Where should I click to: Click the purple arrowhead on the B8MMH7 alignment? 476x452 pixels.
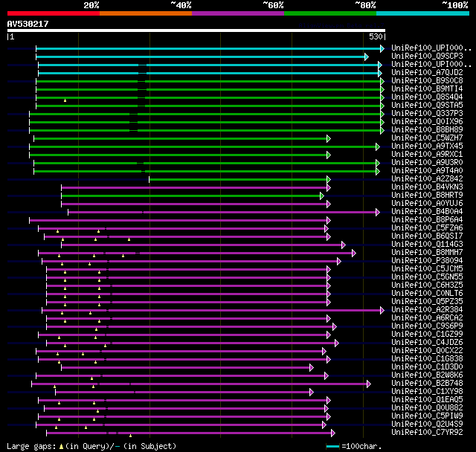pos(354,253)
